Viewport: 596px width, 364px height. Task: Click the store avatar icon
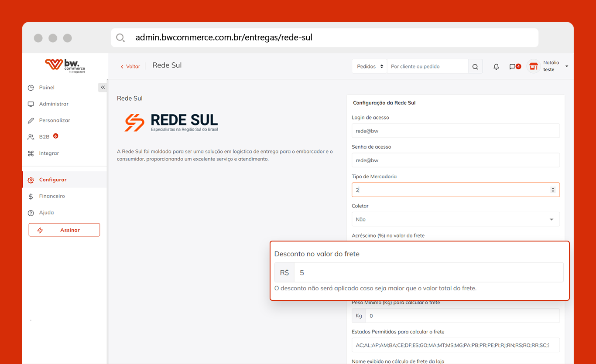coord(533,66)
